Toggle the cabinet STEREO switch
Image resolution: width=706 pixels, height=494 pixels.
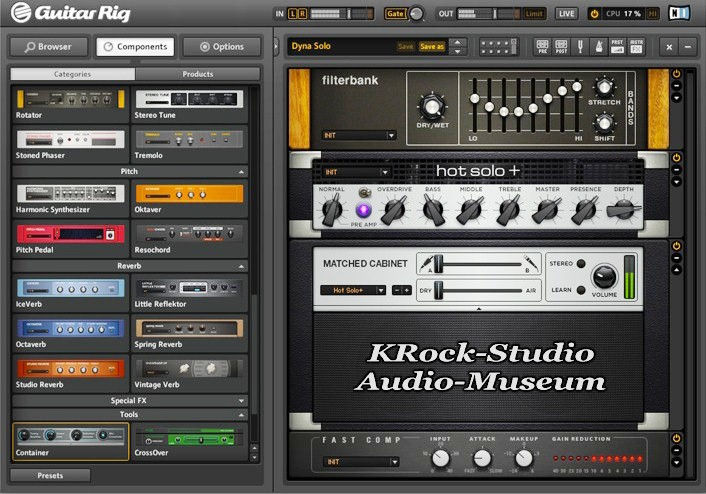[581, 263]
